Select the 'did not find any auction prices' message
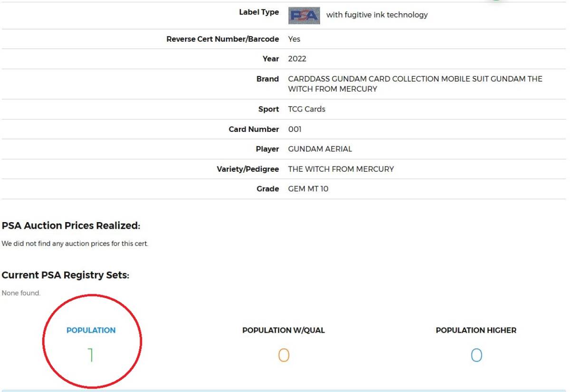The height and width of the screenshot is (392, 570). pyautogui.click(x=75, y=244)
